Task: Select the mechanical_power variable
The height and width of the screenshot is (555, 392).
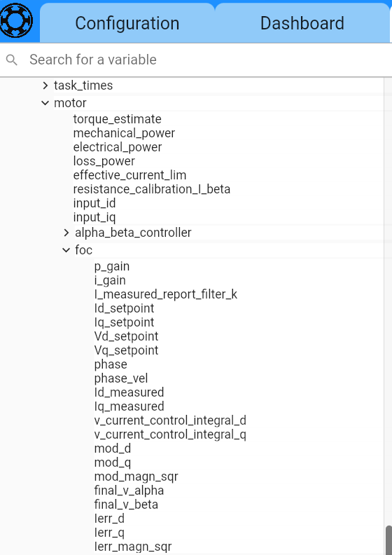Action: coord(124,133)
